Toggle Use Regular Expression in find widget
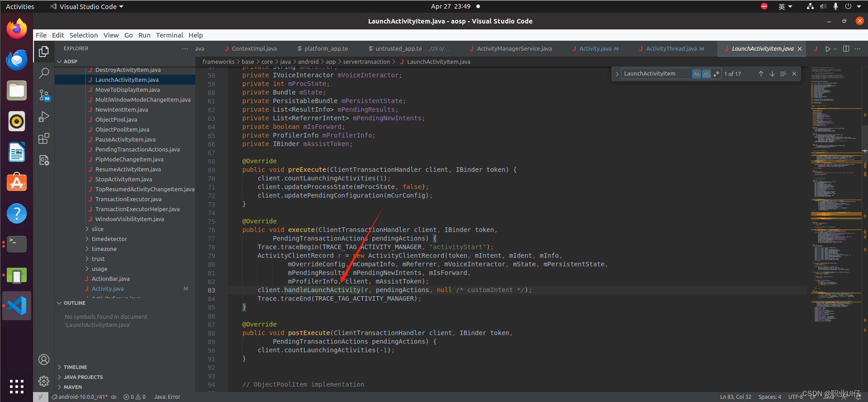 point(716,74)
